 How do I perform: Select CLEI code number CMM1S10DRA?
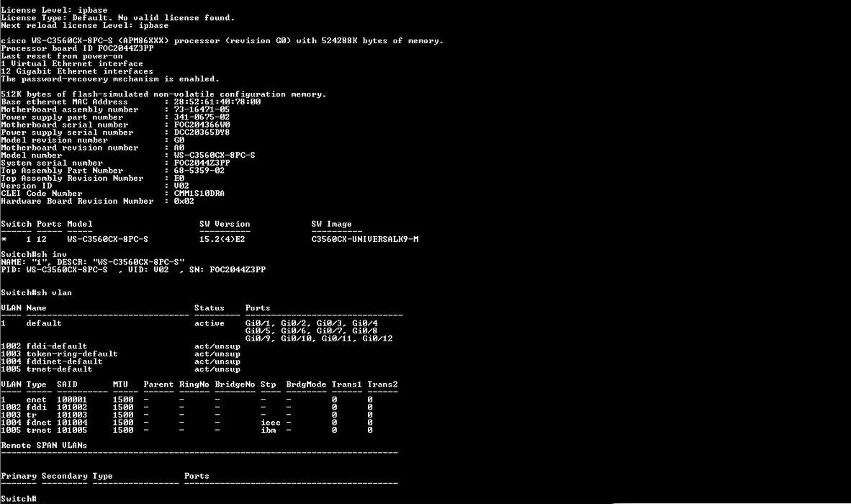[199, 193]
